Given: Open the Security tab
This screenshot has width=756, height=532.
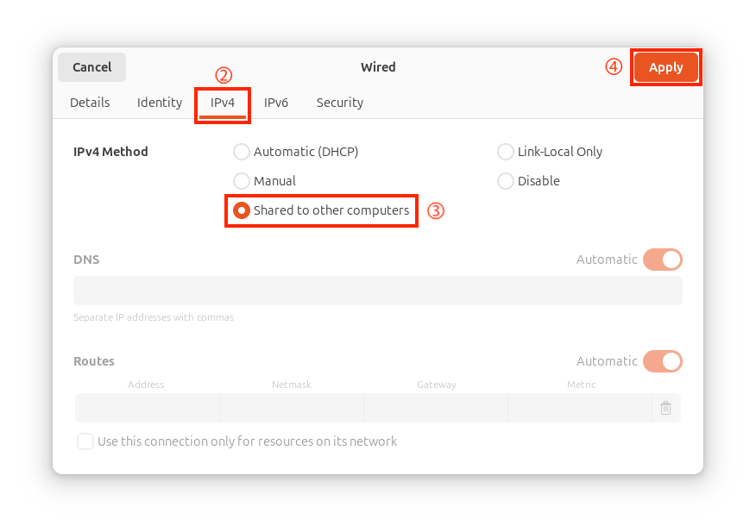Looking at the screenshot, I should (x=340, y=103).
